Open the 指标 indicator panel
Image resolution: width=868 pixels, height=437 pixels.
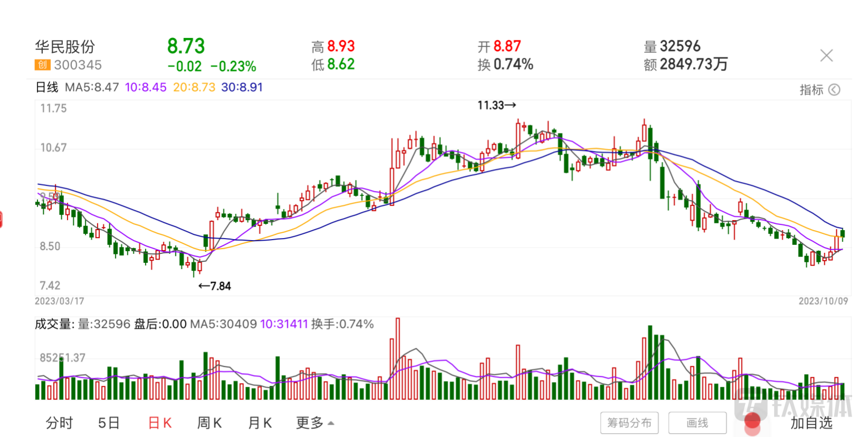point(812,90)
